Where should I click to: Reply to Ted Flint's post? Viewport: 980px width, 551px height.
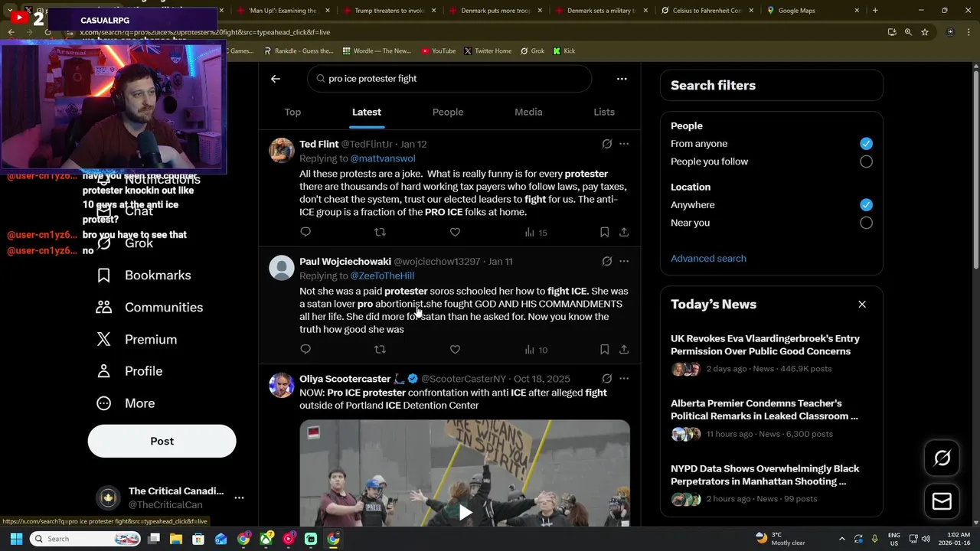(x=305, y=232)
